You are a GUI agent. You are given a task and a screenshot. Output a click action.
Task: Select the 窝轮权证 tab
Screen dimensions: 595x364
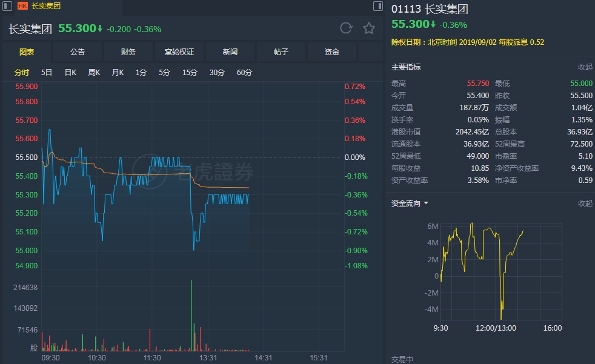click(x=179, y=52)
